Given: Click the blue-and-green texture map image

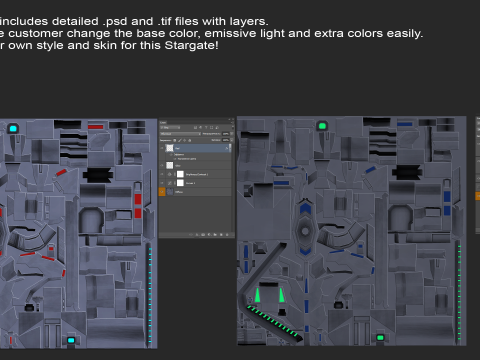Looking at the screenshot, I should [351, 231].
